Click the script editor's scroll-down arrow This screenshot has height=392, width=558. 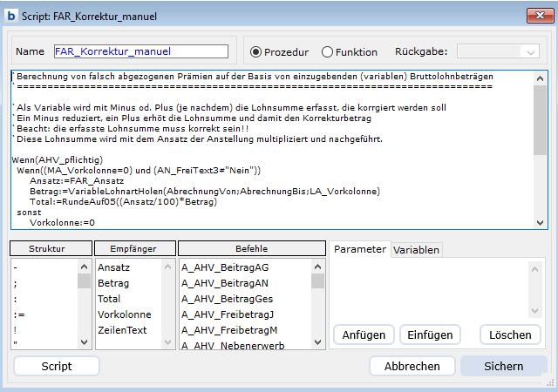click(x=540, y=222)
